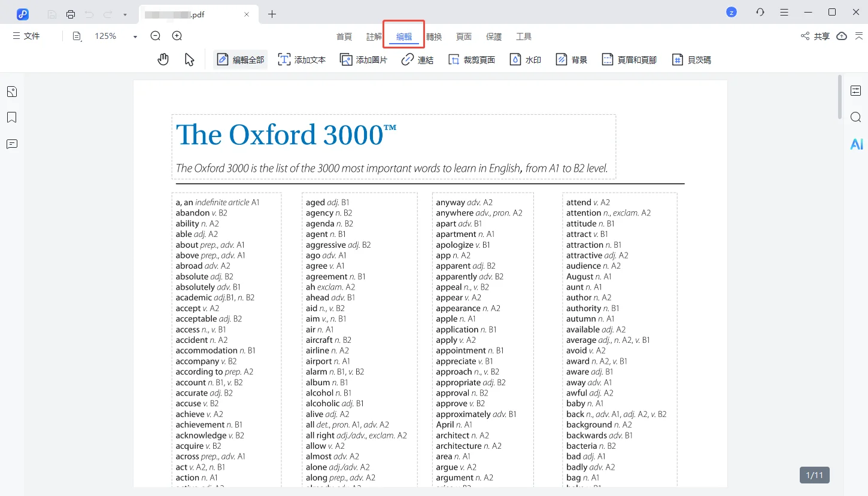The height and width of the screenshot is (496, 868).
Task: Click the print icon in title bar
Action: click(71, 14)
